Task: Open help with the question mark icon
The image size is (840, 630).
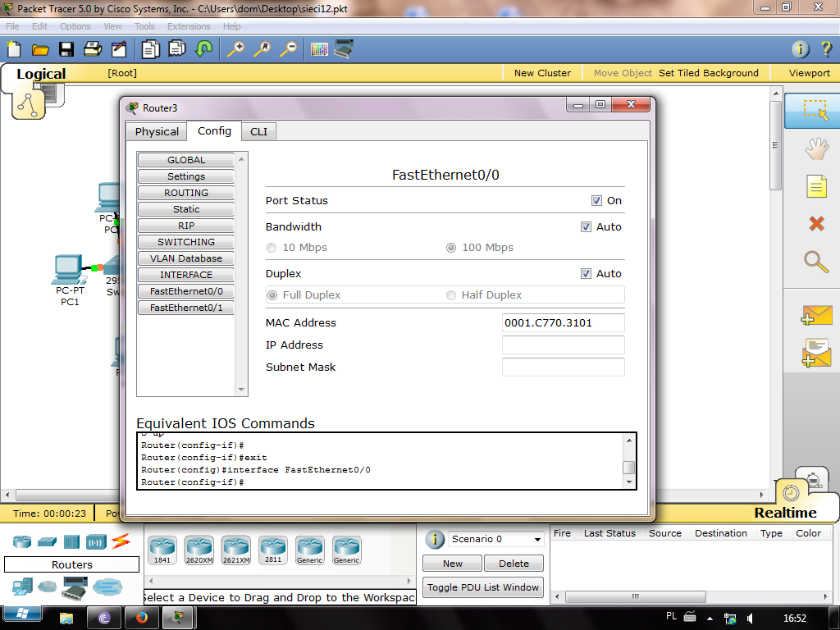Action: (x=826, y=49)
